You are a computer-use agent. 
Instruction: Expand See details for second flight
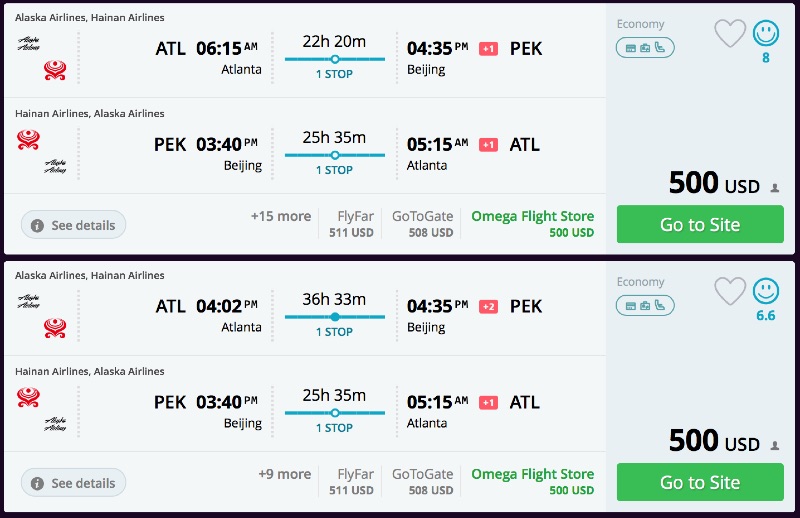74,483
